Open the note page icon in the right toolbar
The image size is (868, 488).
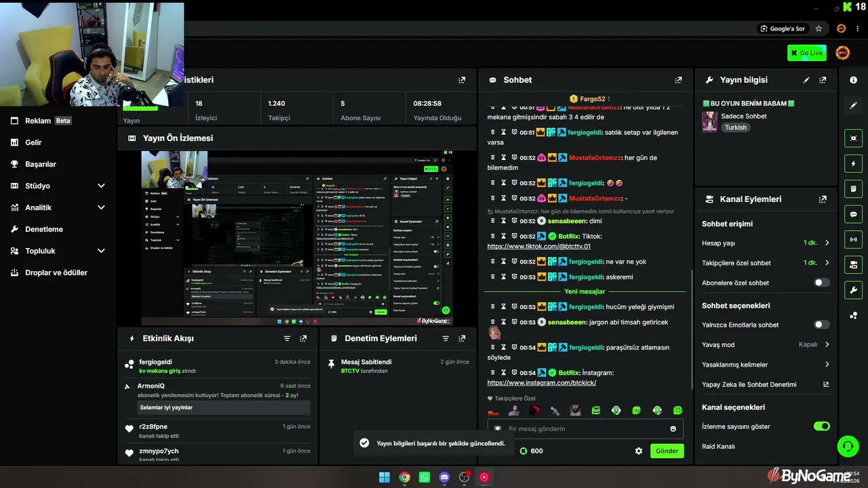pyautogui.click(x=853, y=189)
